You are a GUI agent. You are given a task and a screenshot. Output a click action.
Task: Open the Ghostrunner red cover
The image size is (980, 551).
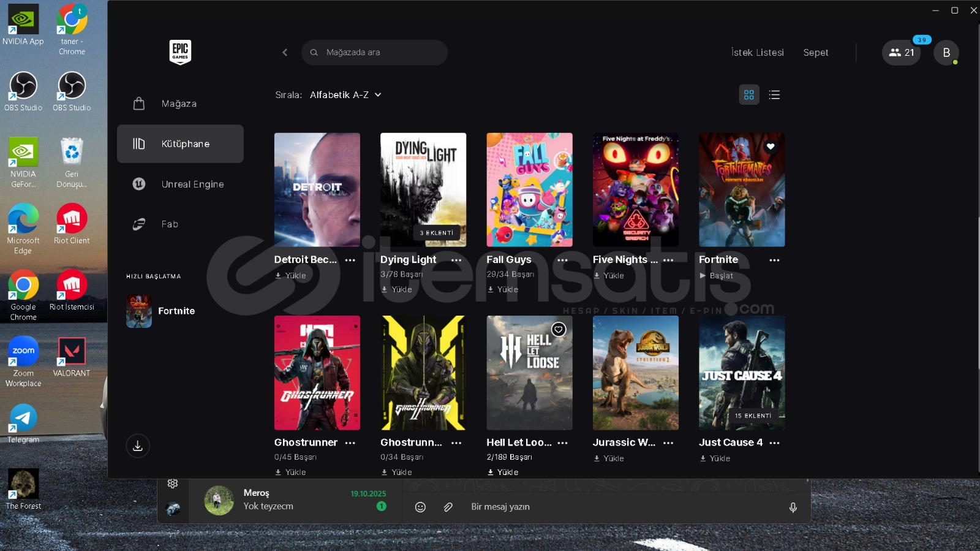coord(317,373)
